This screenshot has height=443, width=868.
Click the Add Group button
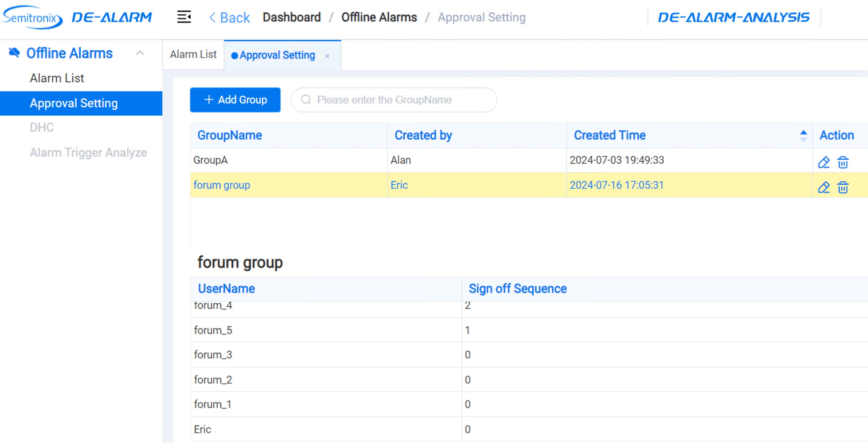pos(235,100)
